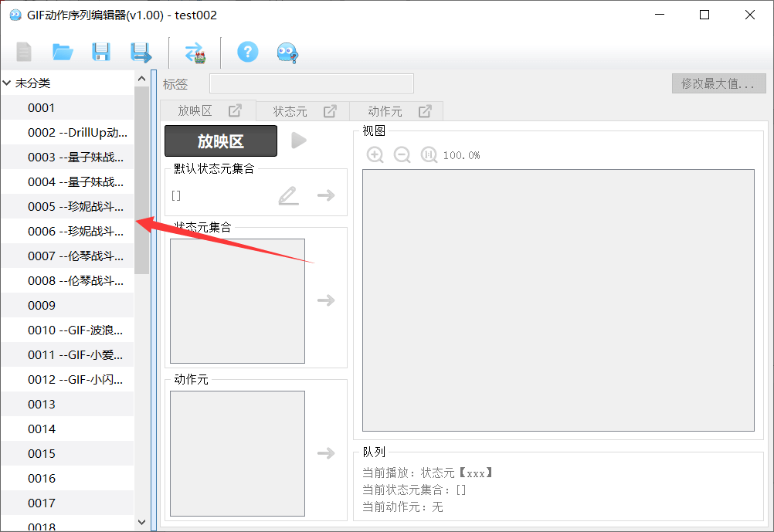Viewport: 774px width, 532px height.
Task: Collapse the 未分类 tree group
Action: [8, 83]
